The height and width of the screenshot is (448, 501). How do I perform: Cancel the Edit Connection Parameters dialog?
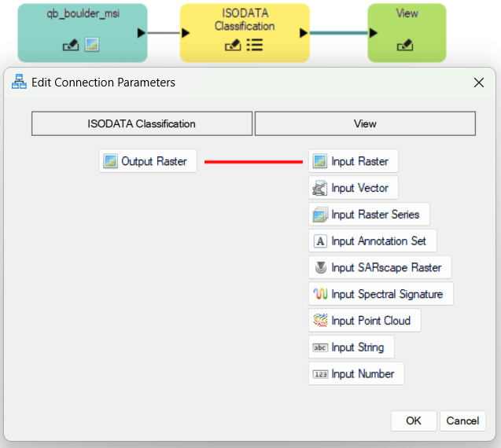(x=462, y=420)
